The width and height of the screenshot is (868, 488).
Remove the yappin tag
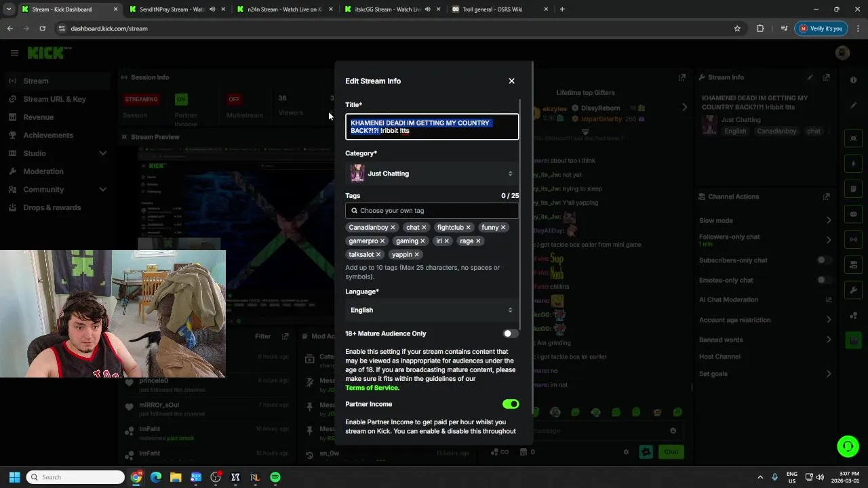tap(416, 255)
